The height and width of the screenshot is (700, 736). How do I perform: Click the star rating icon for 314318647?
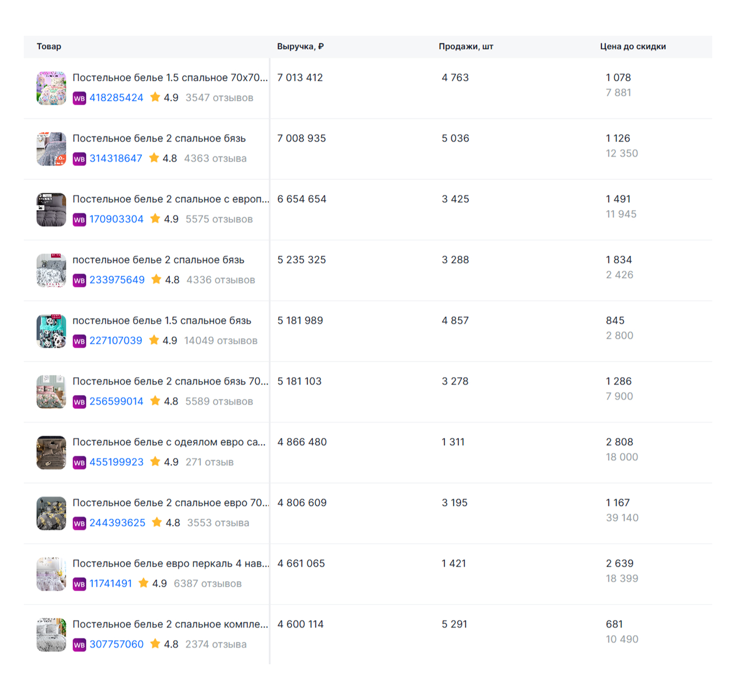tap(154, 158)
